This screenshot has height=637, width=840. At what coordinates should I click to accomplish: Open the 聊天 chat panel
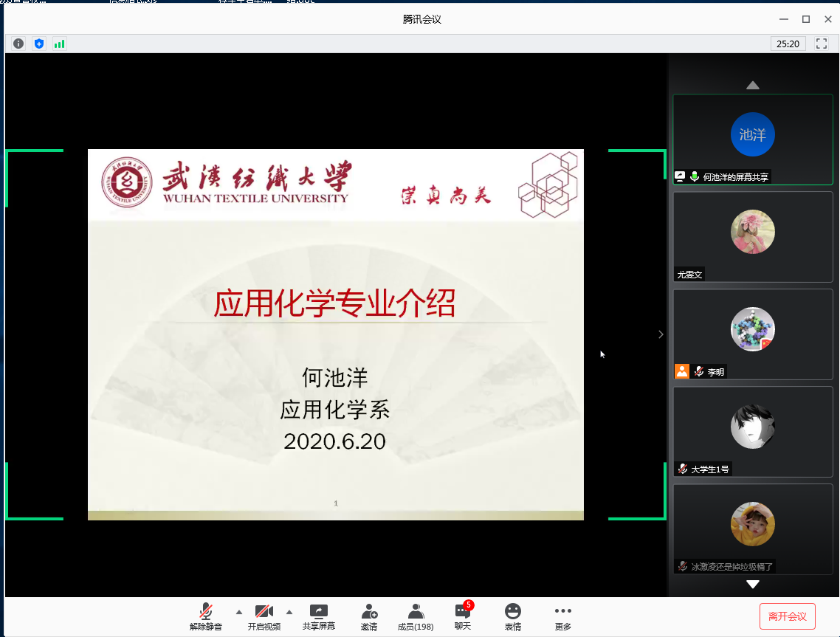tap(463, 616)
